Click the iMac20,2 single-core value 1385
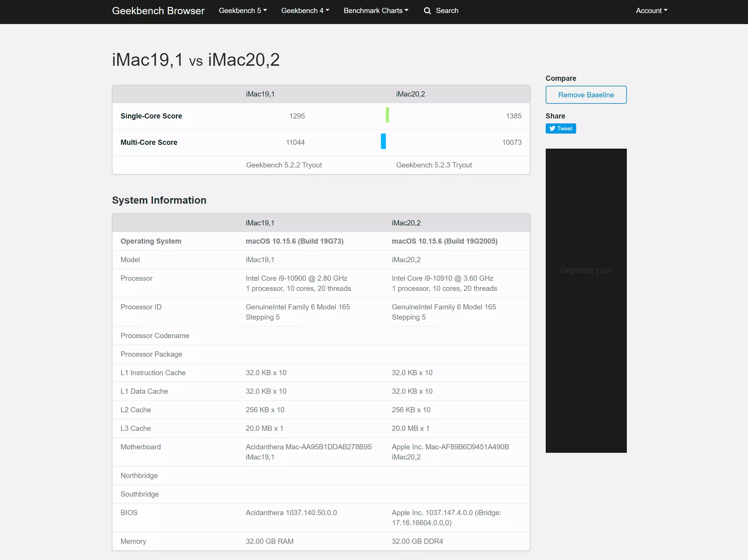 click(513, 116)
